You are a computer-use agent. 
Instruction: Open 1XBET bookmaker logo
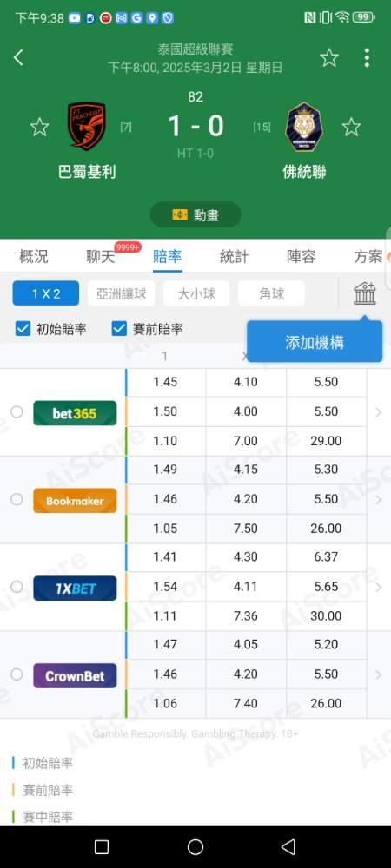[x=75, y=588]
